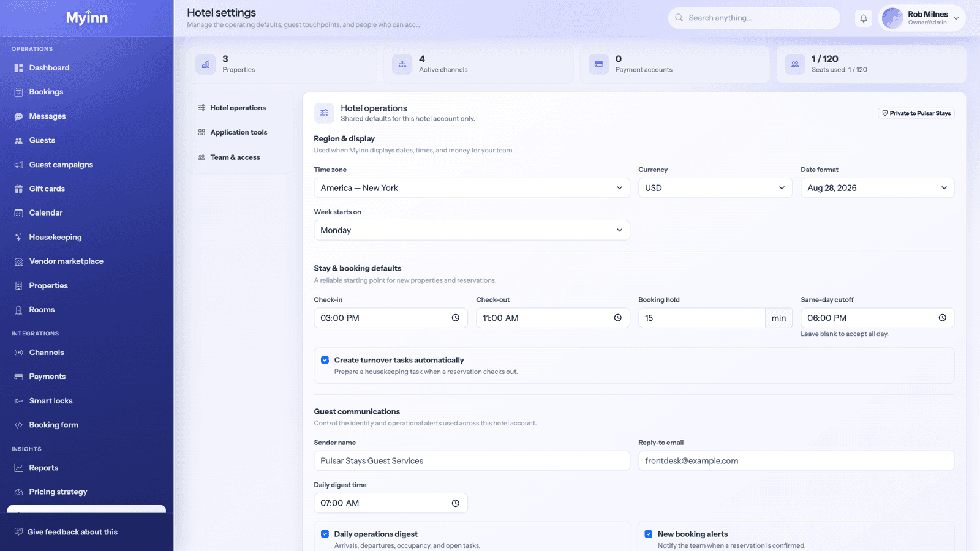
Task: Open same-day cutoff clock icon
Action: [x=942, y=318]
